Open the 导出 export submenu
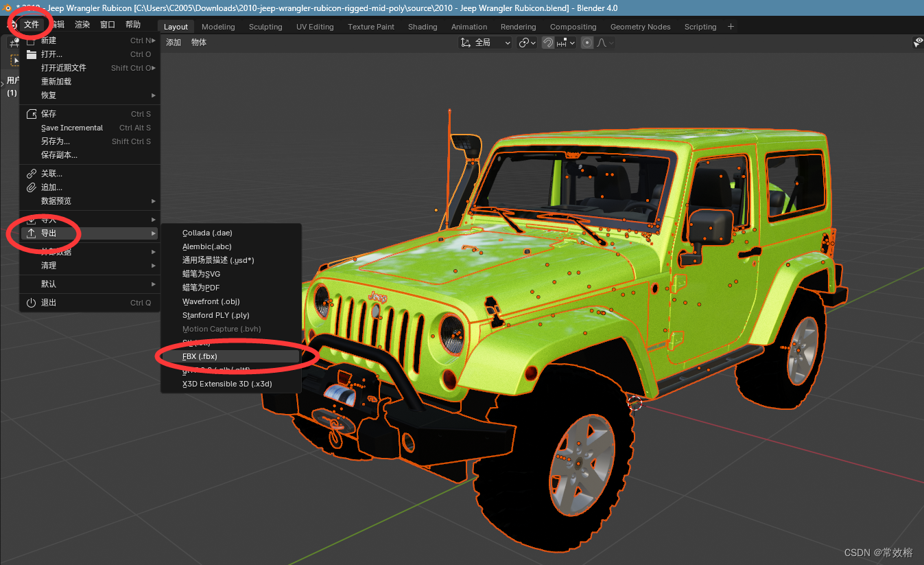The image size is (924, 565). tap(90, 233)
